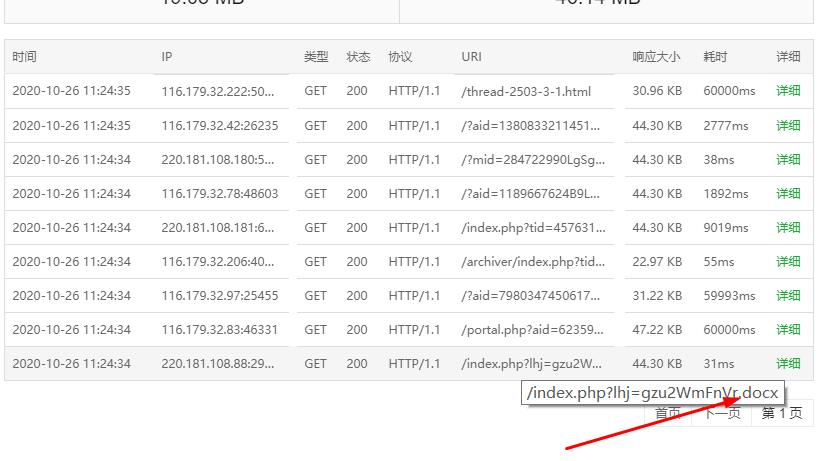Select URI /index.php?tid=457631... cell
The width and height of the screenshot is (819, 461).
point(533,228)
